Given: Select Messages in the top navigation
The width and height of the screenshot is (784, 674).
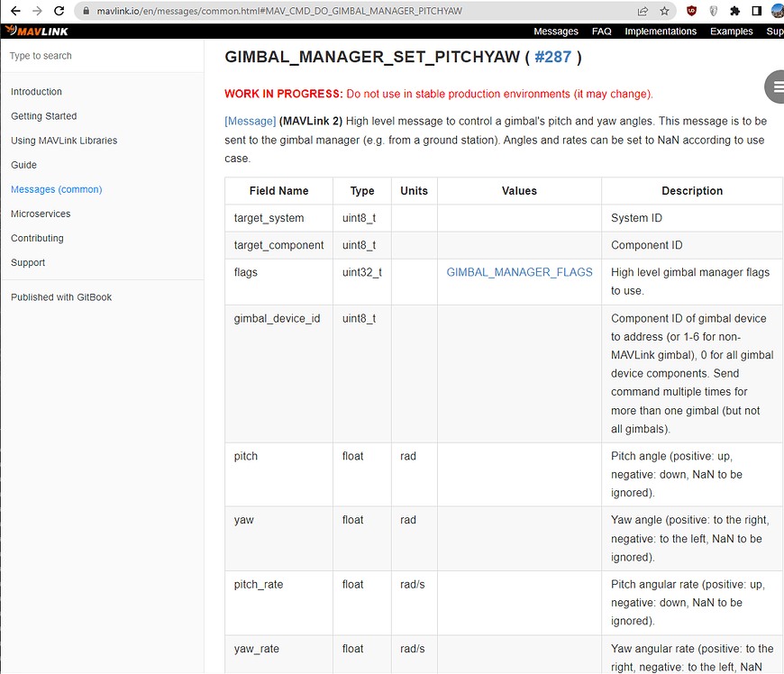Looking at the screenshot, I should click(x=555, y=31).
